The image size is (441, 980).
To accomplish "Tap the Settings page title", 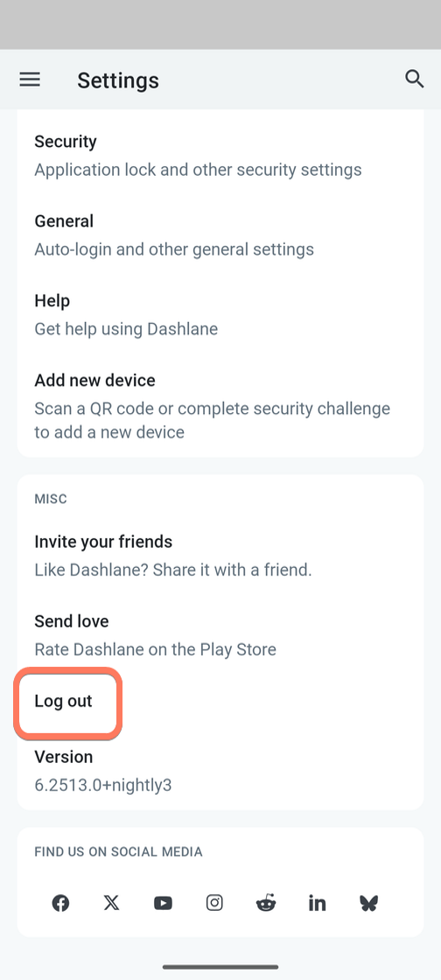I will point(118,80).
